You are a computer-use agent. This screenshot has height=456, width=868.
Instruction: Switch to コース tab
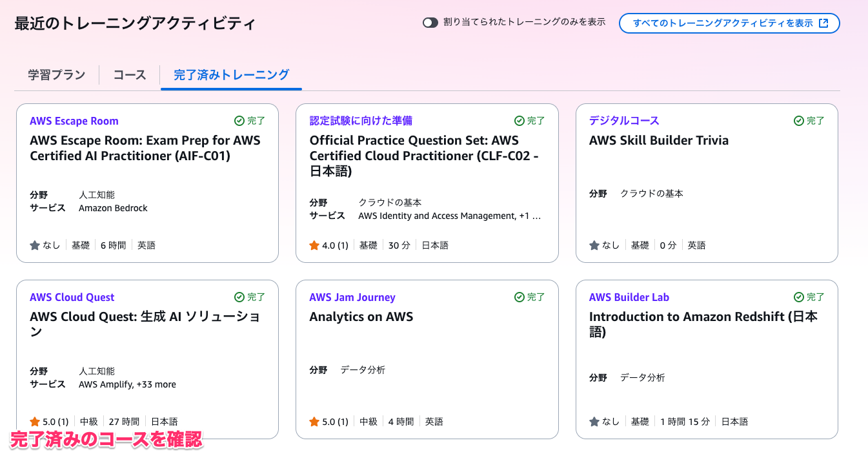click(x=130, y=75)
